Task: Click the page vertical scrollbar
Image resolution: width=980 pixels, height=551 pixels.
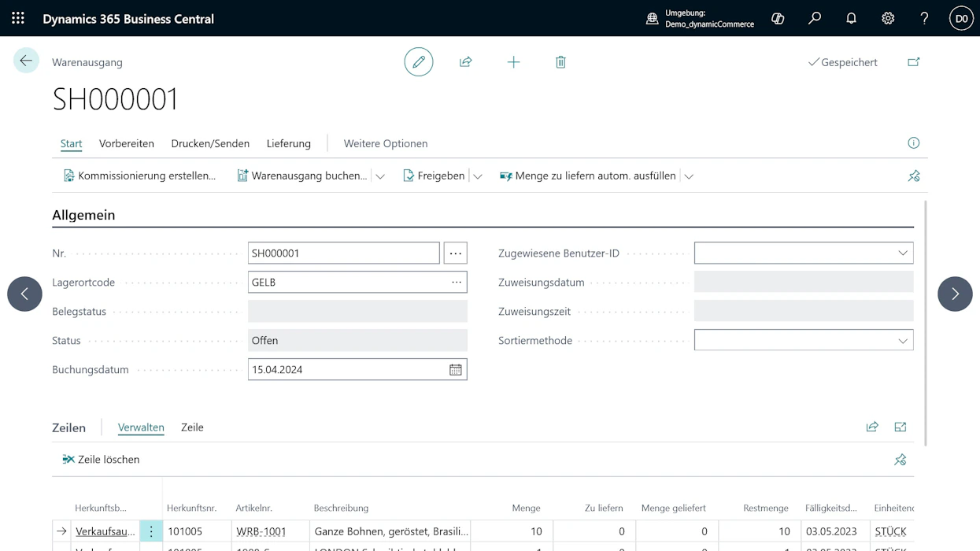Action: (x=925, y=323)
